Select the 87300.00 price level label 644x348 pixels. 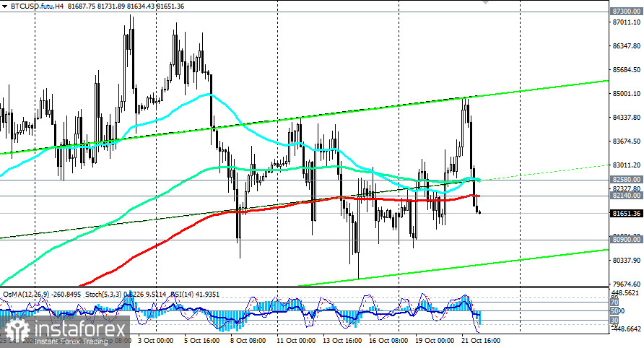click(x=626, y=12)
